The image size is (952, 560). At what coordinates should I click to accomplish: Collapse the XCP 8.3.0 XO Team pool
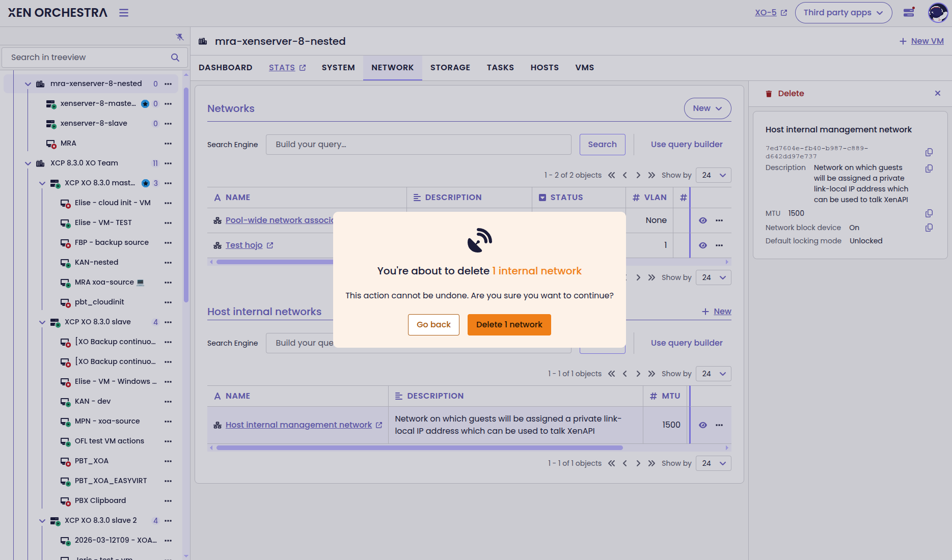28,163
